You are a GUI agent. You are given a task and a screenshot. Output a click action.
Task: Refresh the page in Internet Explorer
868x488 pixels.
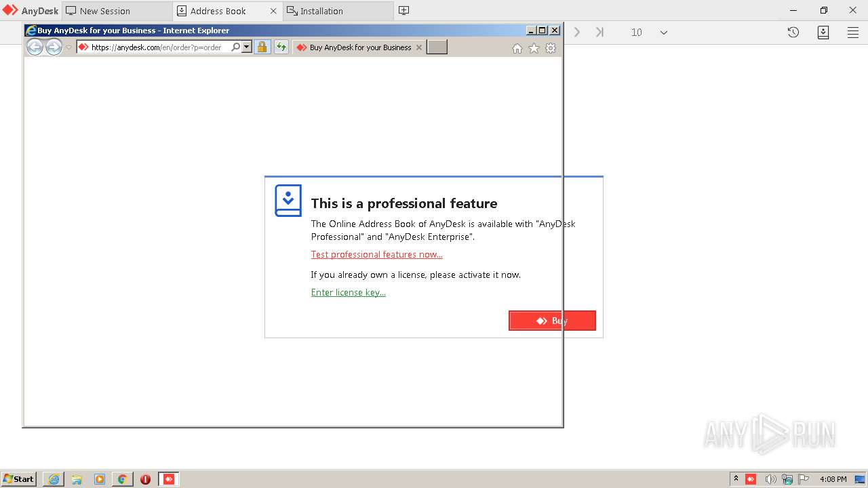(281, 47)
